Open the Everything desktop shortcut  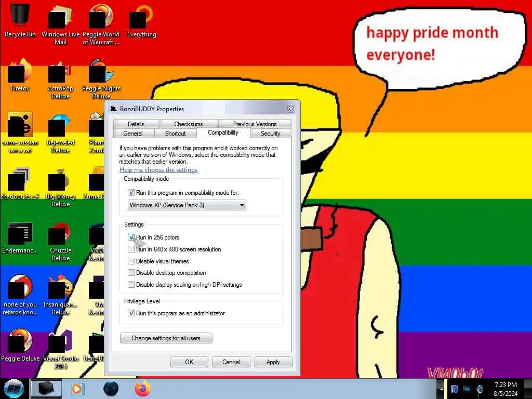[x=141, y=20]
